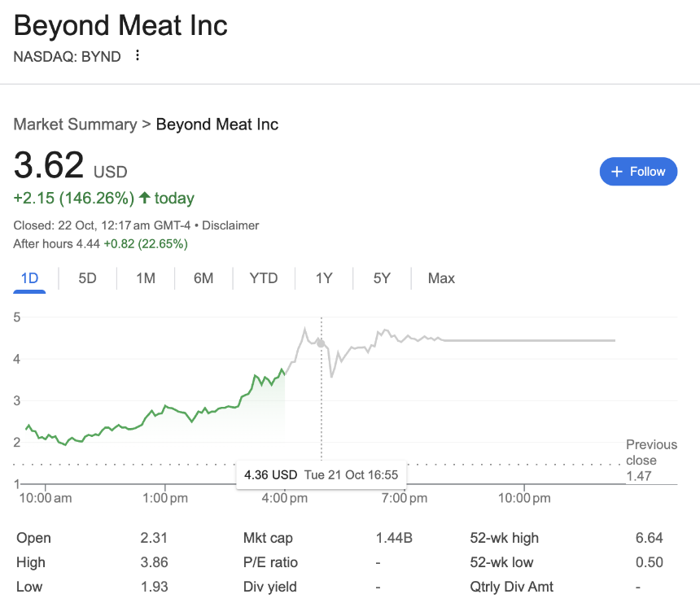Click the 3.62 USD price value
This screenshot has height=616, width=700.
click(49, 166)
